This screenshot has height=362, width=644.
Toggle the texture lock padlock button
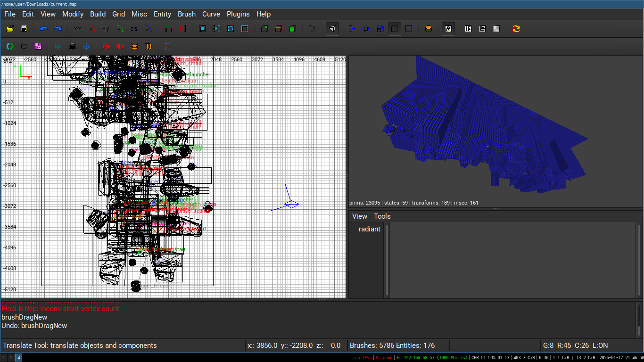point(448,29)
